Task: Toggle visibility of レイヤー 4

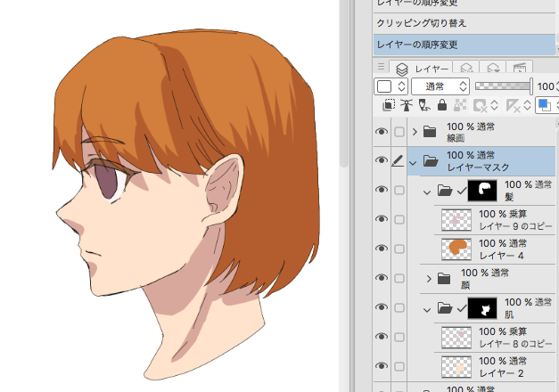Action: point(382,248)
